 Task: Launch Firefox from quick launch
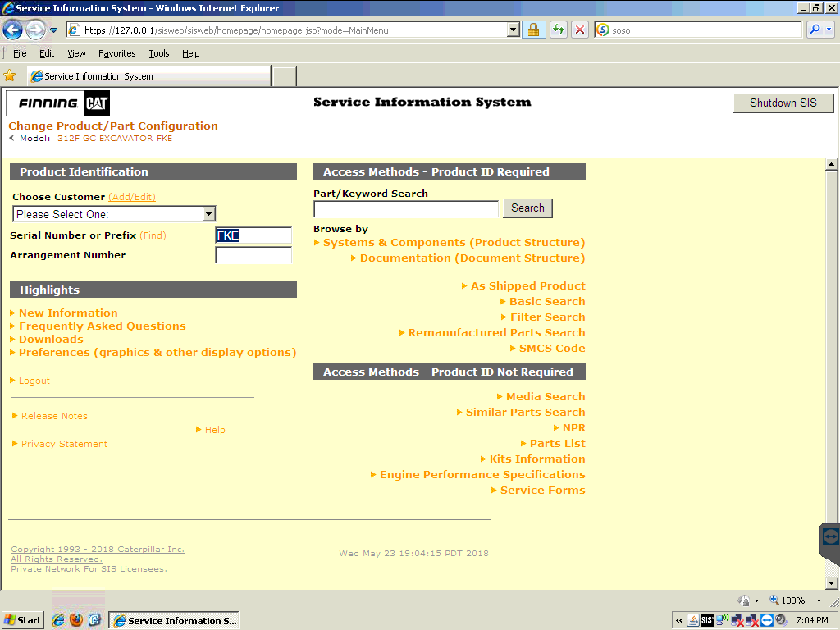(76, 620)
